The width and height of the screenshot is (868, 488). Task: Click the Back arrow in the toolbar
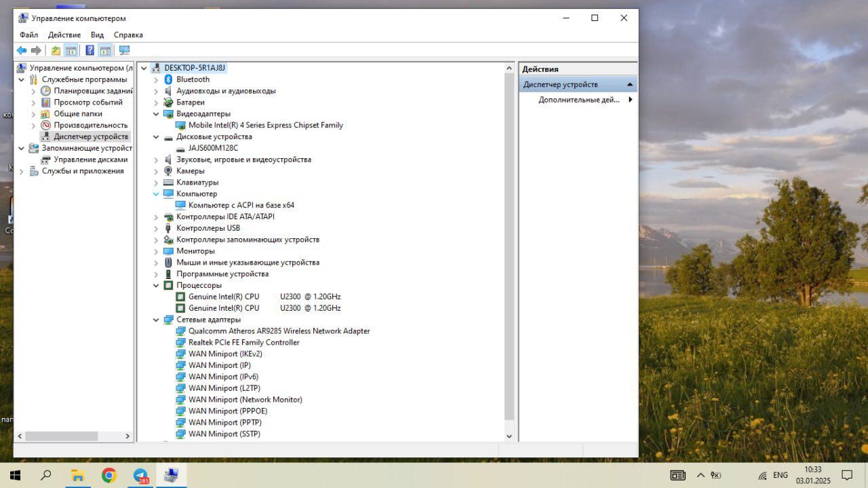(22, 50)
